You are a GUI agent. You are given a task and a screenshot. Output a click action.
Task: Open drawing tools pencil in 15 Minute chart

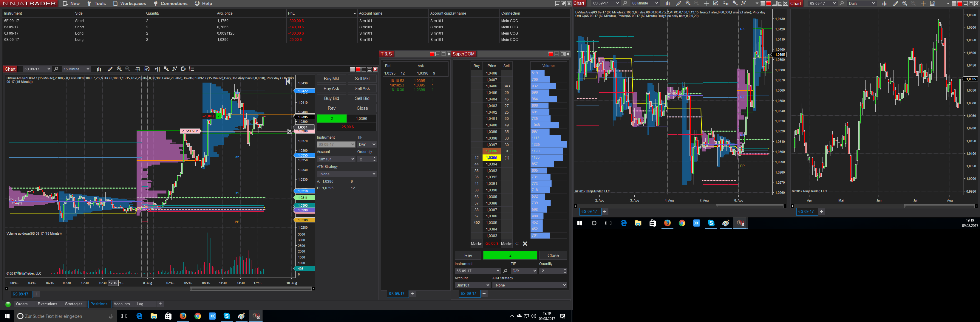[110, 69]
